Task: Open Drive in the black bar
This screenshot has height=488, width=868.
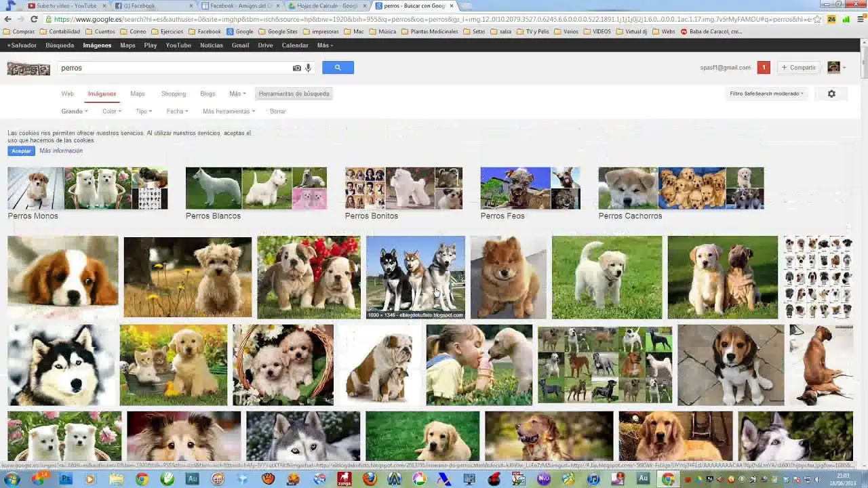Action: (265, 45)
